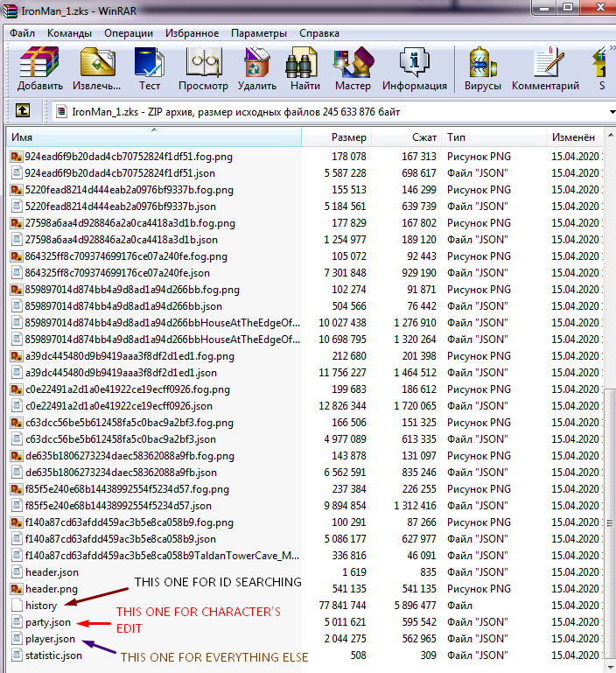This screenshot has height=673, width=616.
Task: Click the header.png file icon
Action: (x=17, y=589)
